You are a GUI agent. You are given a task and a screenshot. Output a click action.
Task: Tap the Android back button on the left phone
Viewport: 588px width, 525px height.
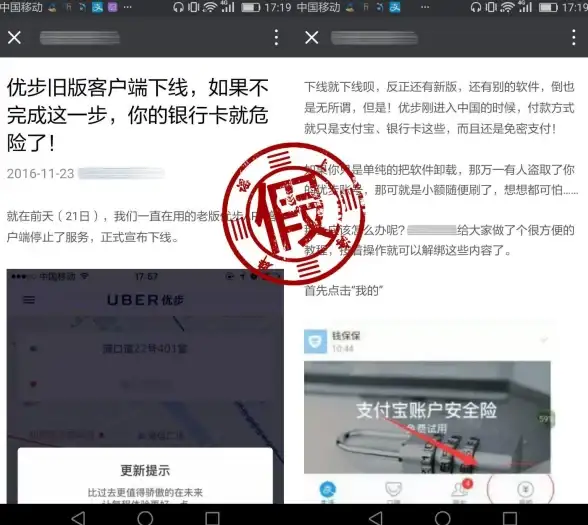pyautogui.click(x=78, y=518)
